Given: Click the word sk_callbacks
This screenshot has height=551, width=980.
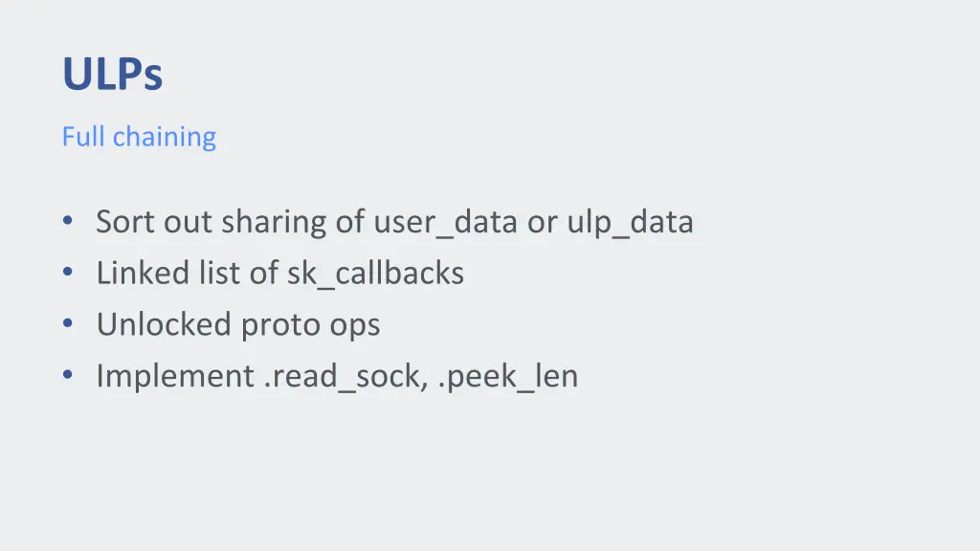Looking at the screenshot, I should (375, 275).
